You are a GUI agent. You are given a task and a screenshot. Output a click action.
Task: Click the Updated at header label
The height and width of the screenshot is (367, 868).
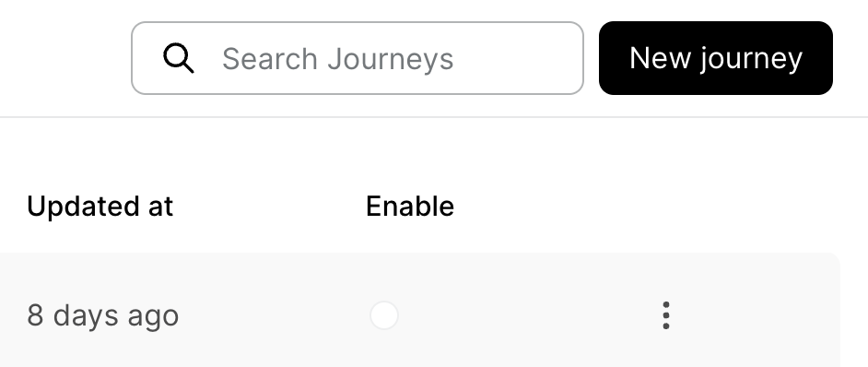pos(100,207)
